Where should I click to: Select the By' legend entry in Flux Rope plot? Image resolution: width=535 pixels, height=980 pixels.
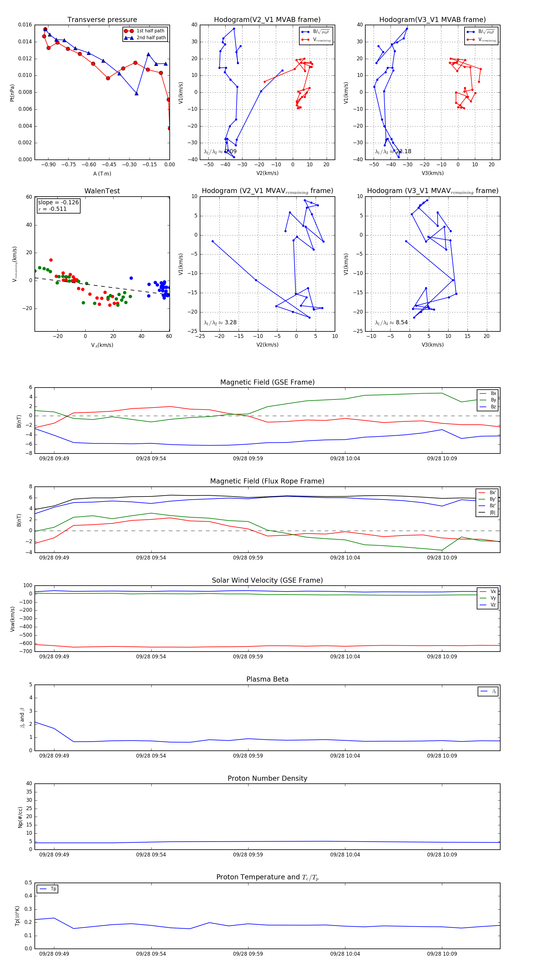point(487,499)
